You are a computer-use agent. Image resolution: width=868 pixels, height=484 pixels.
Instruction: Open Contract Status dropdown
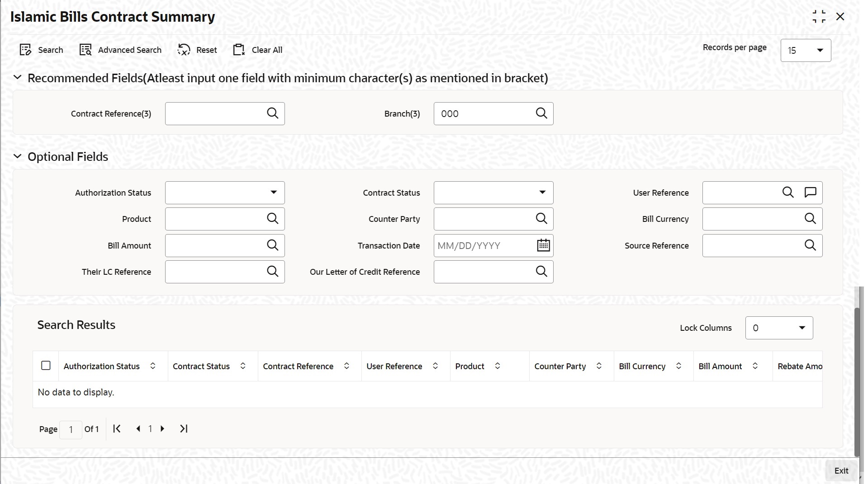coord(493,193)
